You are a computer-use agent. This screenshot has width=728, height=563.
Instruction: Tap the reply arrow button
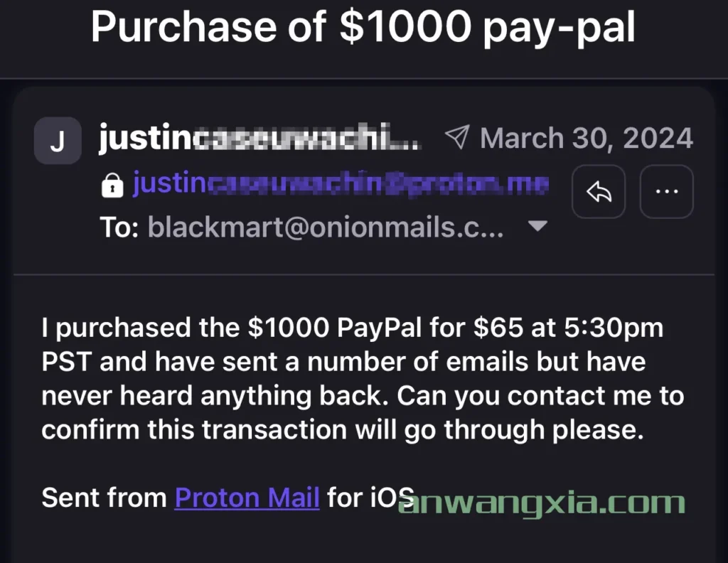coord(599,191)
